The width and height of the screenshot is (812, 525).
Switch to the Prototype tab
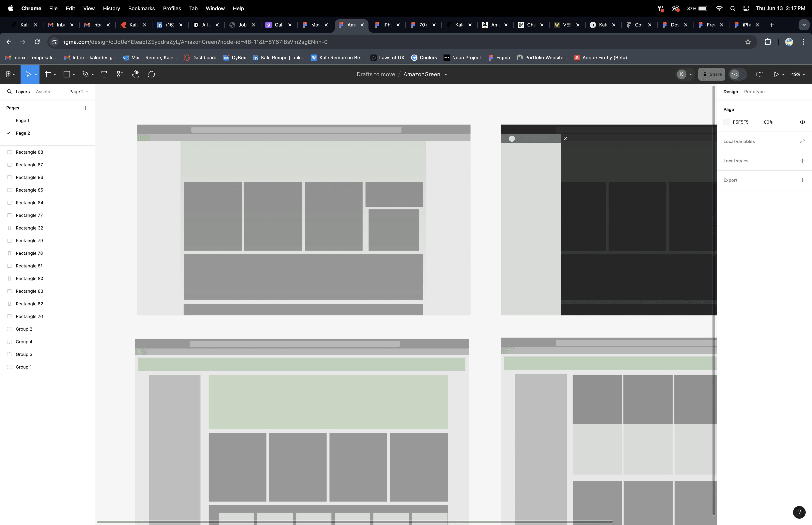[754, 92]
